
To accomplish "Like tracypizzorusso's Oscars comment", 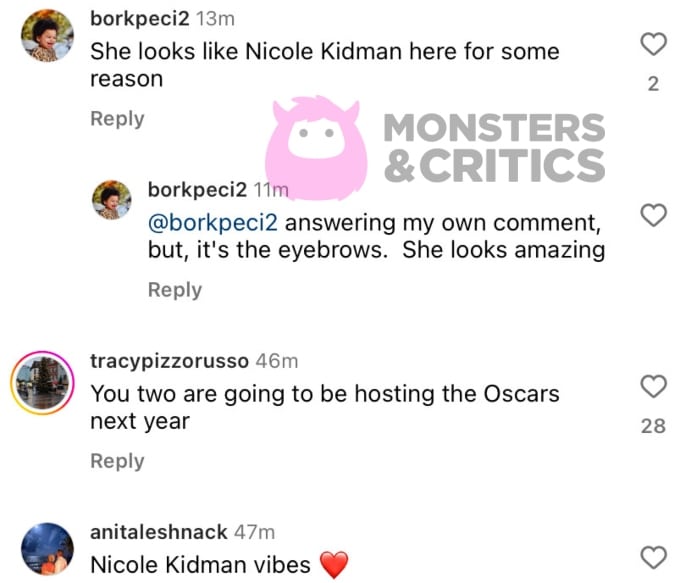I will click(x=653, y=386).
